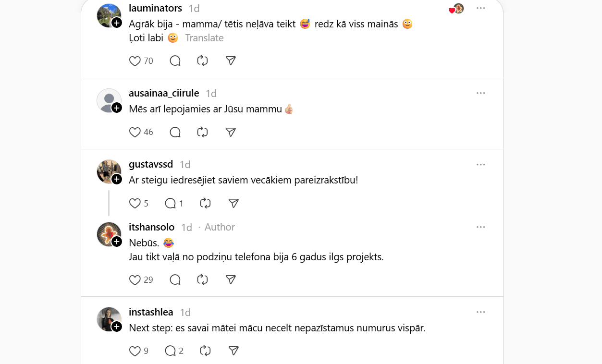Open gustavssd's profile picture
Image resolution: width=602 pixels, height=364 pixels.
tap(108, 170)
